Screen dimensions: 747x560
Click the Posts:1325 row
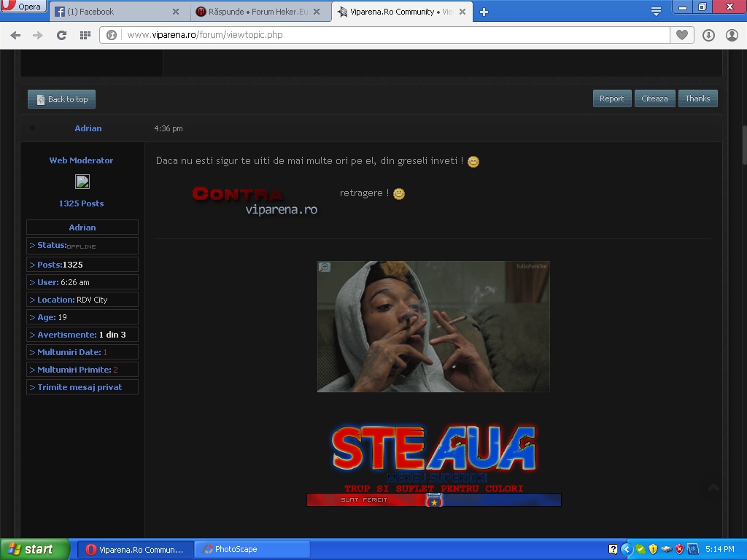coord(82,264)
